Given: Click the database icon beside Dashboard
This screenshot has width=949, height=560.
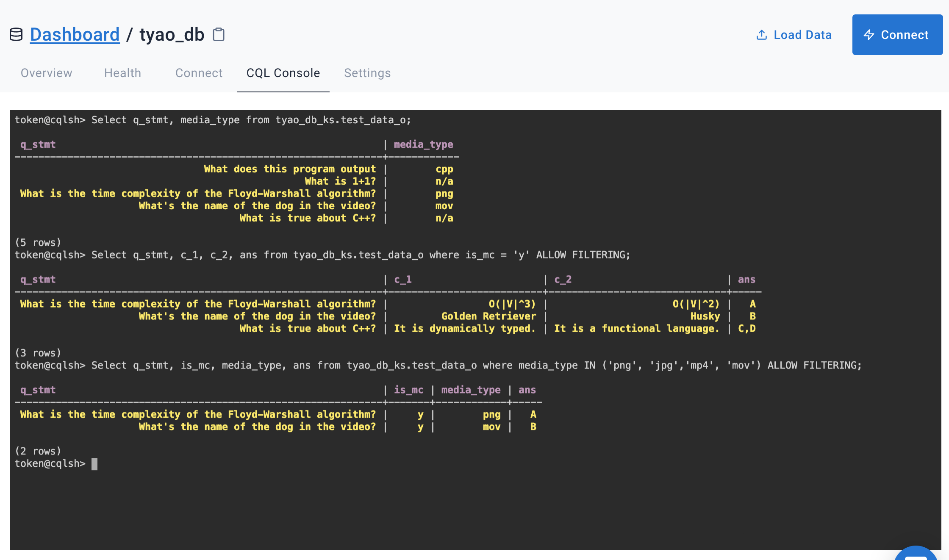Looking at the screenshot, I should 16,34.
